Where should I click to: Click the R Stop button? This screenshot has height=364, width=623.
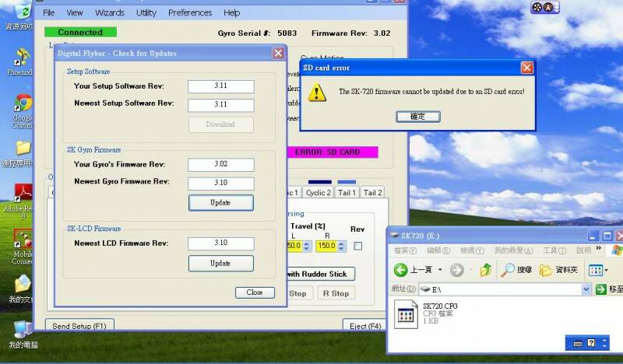point(336,293)
